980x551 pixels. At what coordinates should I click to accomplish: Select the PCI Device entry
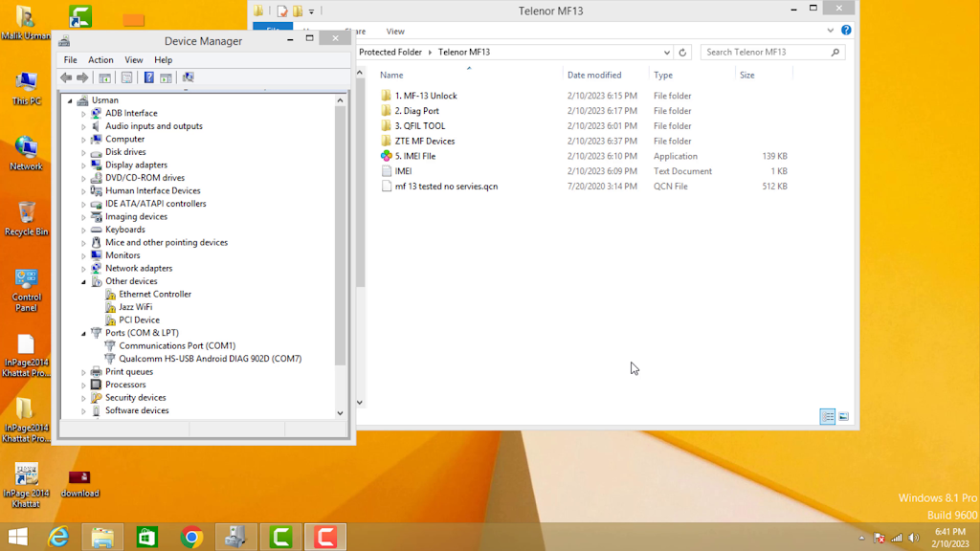[139, 320]
